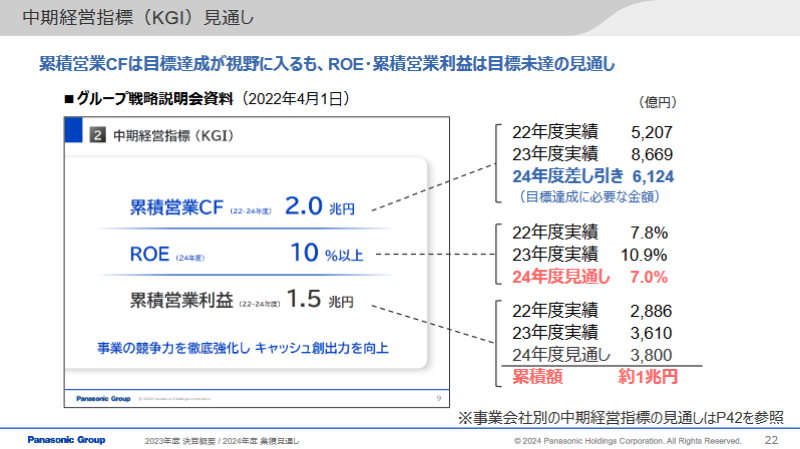This screenshot has width=800, height=449.
Task: Click the 10 %以上 target value
Action: pos(327,253)
